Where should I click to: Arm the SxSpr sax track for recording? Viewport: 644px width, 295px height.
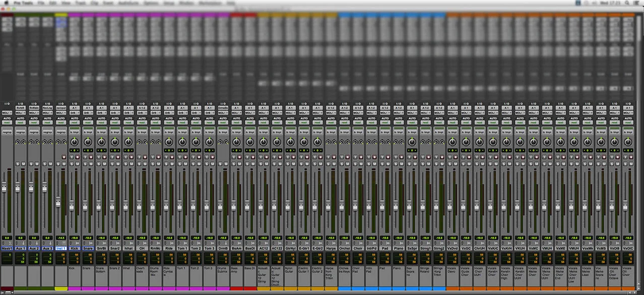[x=415, y=157]
